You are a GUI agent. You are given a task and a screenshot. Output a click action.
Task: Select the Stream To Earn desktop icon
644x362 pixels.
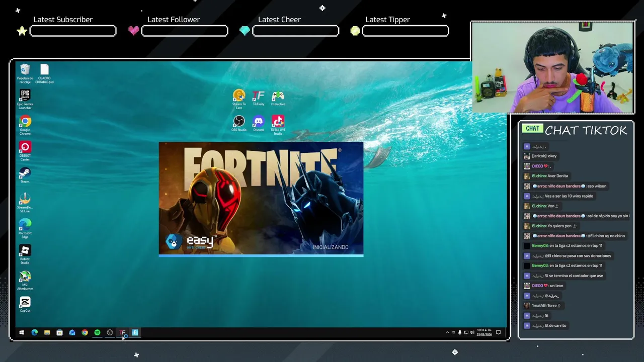point(239,99)
